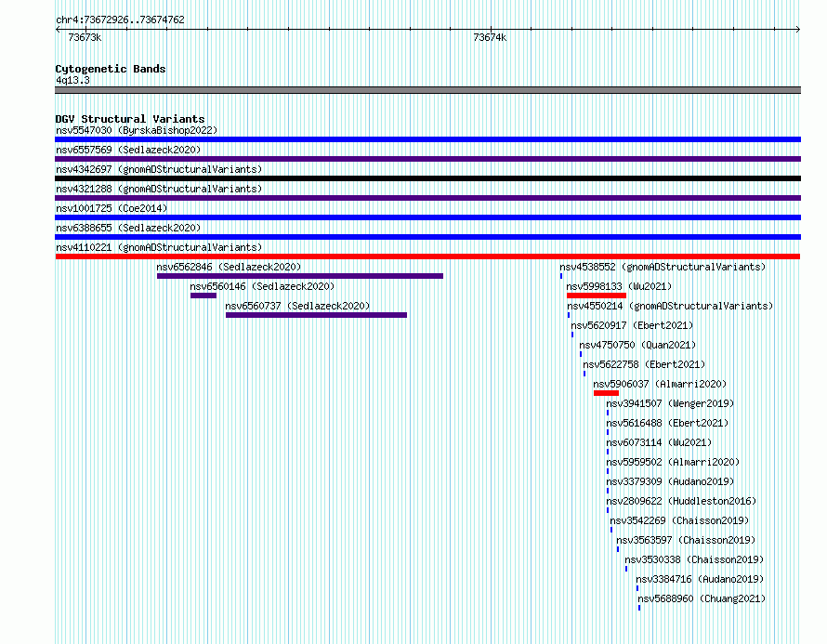Click the nsv6562846 (Sedlazeck2020) label
Screen dimensions: 827x644
tap(229, 267)
